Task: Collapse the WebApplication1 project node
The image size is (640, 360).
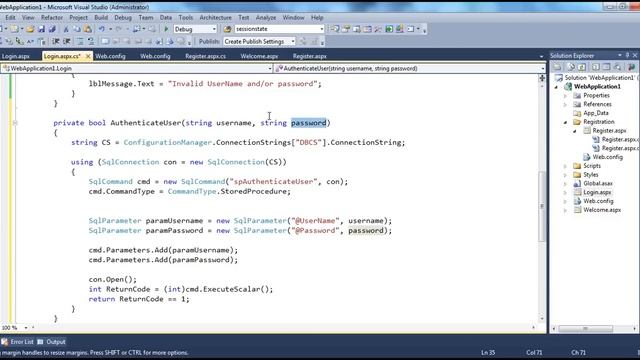Action: [556, 87]
